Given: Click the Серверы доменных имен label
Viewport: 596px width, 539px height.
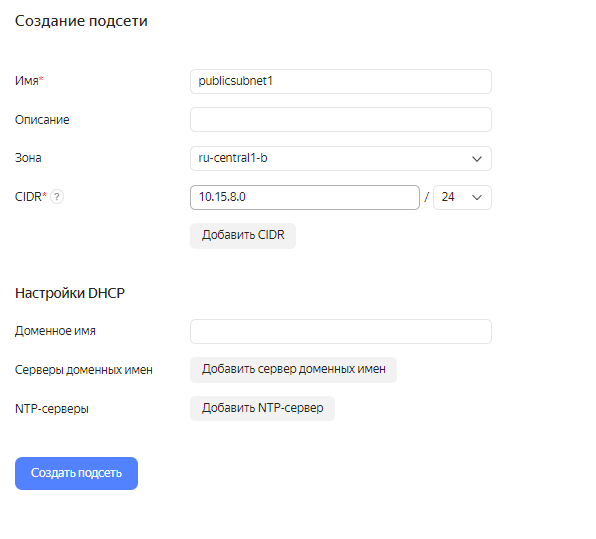Looking at the screenshot, I should 84,370.
